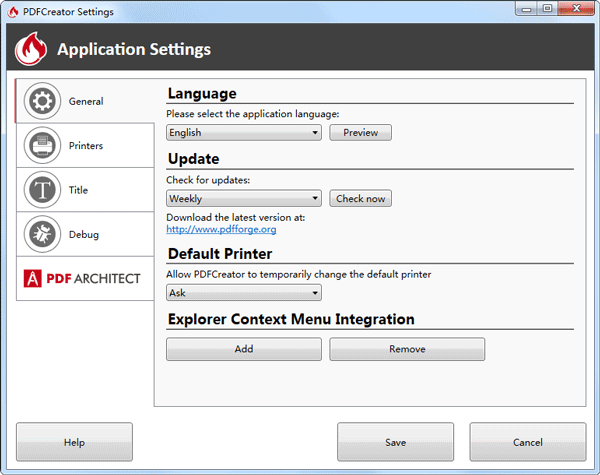Click the 'Application Settings' header title
The image size is (600, 475).
coord(134,49)
